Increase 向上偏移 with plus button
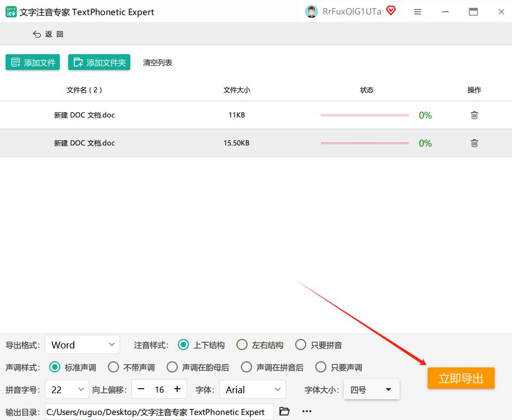 coord(177,389)
